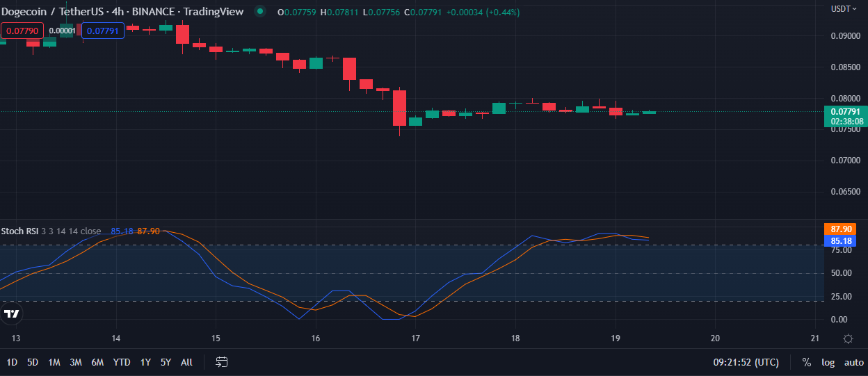The image size is (868, 376).
Task: Click the 0.08500 price axis level
Action: 845,67
